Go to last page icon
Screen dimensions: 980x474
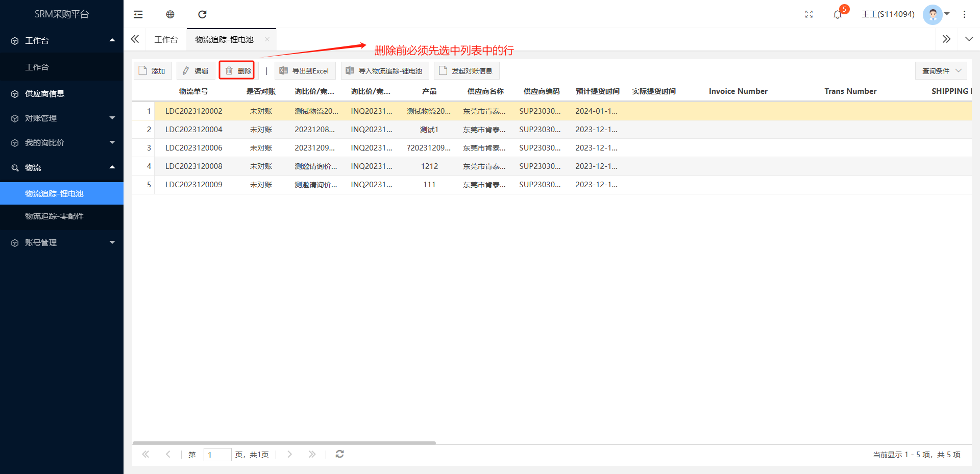point(312,454)
